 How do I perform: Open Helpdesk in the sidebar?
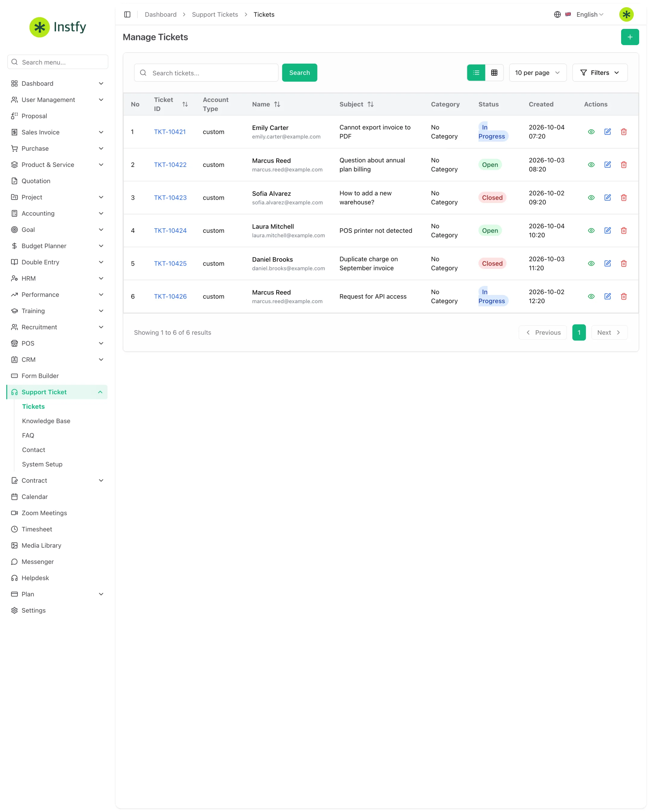point(57,578)
